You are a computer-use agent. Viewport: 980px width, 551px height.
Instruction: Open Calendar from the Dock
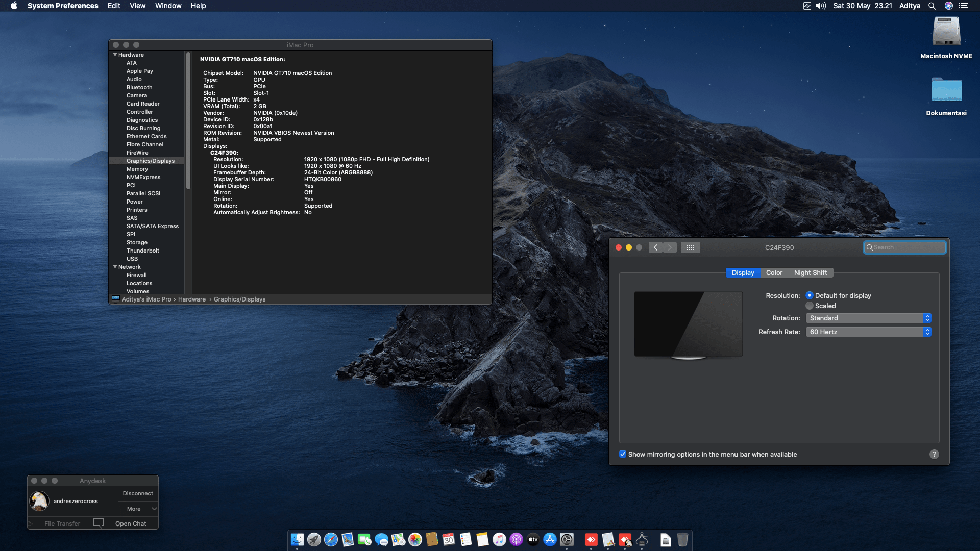point(449,540)
